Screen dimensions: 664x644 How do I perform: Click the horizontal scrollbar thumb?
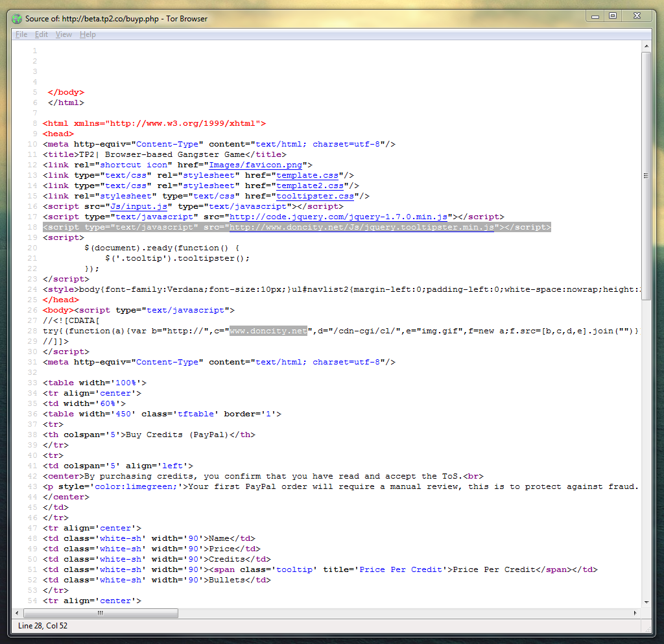(x=101, y=613)
